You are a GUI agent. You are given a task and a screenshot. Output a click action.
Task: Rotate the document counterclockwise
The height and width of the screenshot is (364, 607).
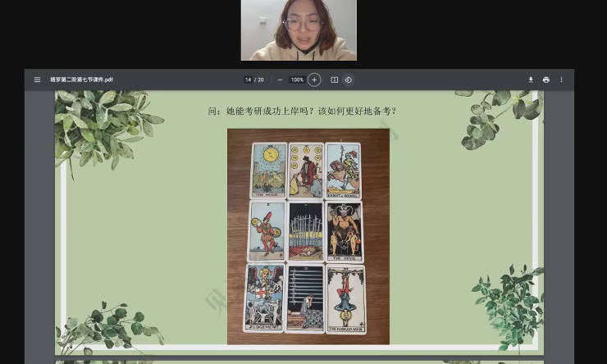[348, 80]
